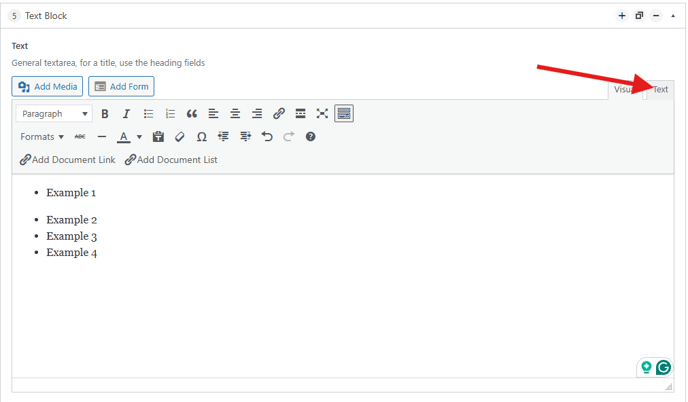This screenshot has height=402, width=688.
Task: Decrease the indent
Action: pos(223,137)
